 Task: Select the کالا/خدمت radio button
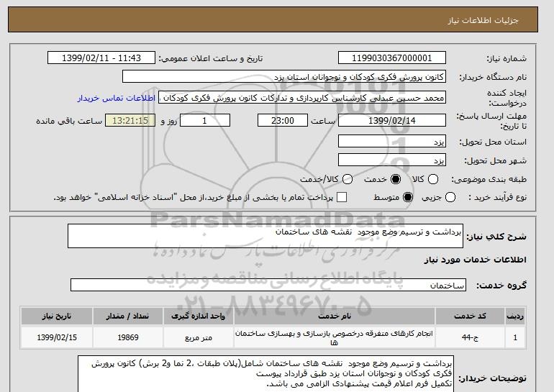tap(348, 179)
